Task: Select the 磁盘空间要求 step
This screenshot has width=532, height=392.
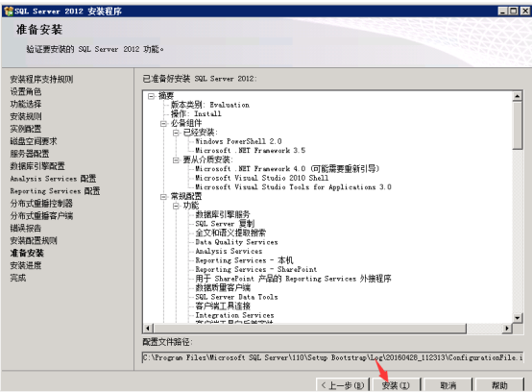Action: click(x=34, y=141)
